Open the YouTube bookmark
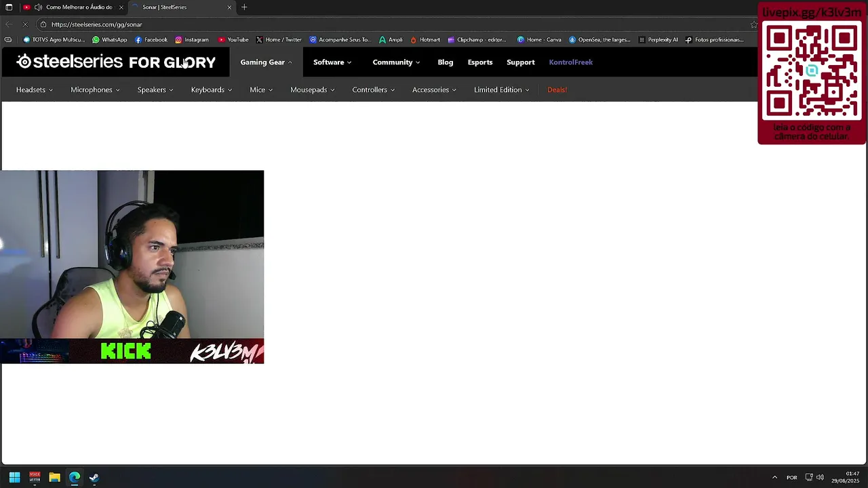 (233, 39)
